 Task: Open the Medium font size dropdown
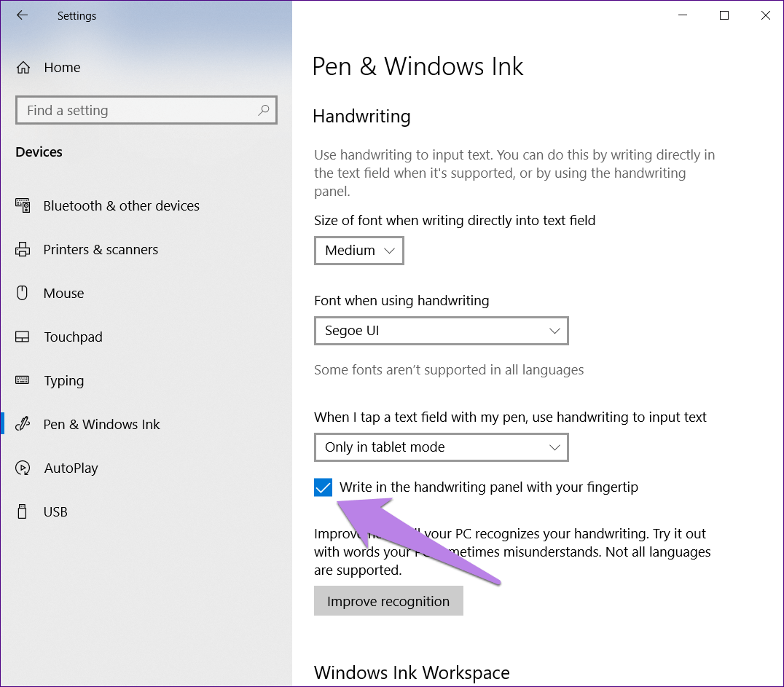click(x=359, y=251)
